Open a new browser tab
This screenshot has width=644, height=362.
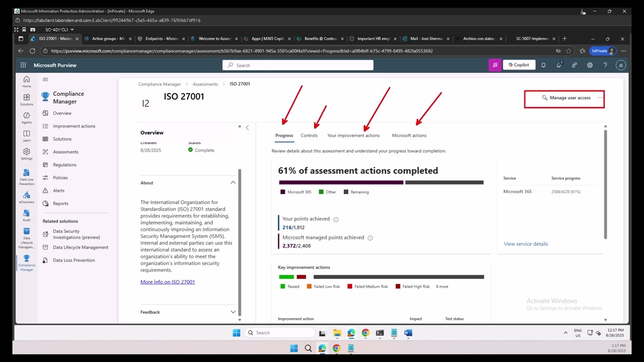564,39
